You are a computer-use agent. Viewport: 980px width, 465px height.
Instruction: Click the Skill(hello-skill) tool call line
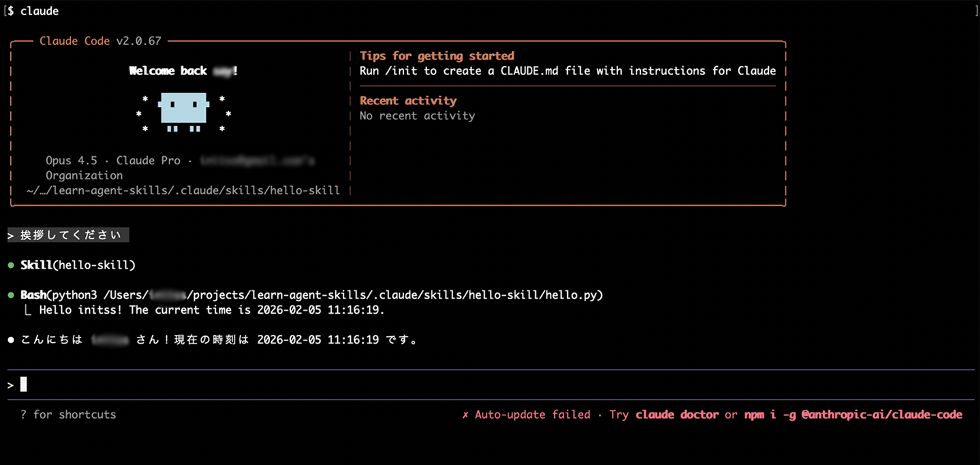[x=78, y=265]
